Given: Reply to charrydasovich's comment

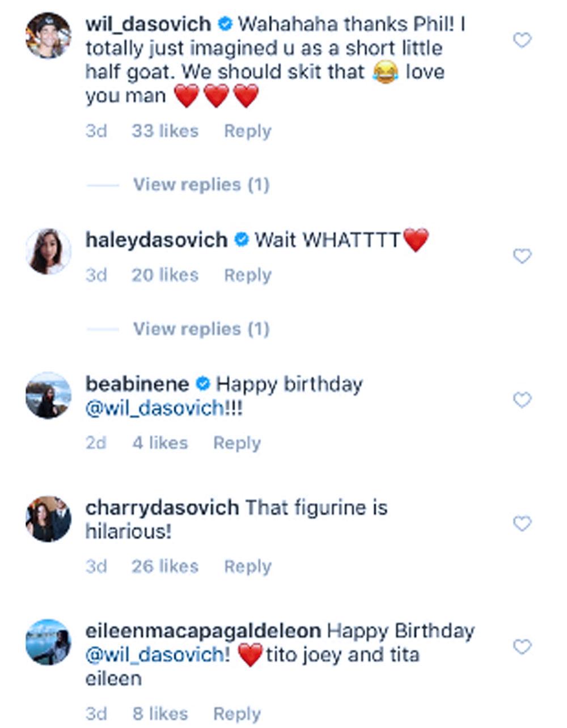Looking at the screenshot, I should click(x=247, y=566).
